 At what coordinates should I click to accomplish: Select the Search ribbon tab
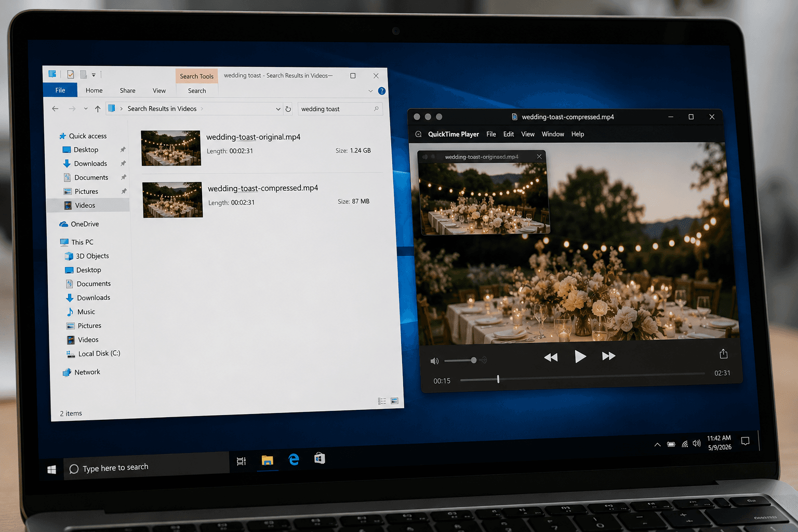[197, 90]
